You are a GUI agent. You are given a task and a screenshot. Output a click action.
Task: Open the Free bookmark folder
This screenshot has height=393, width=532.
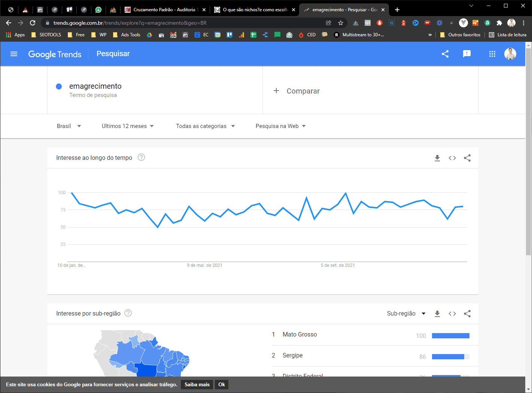click(x=76, y=35)
